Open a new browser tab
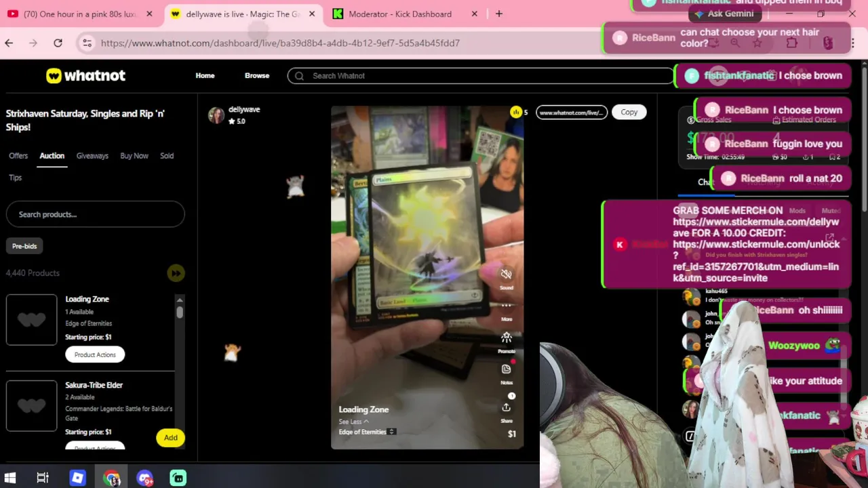Viewport: 868px width, 488px height. (x=499, y=14)
